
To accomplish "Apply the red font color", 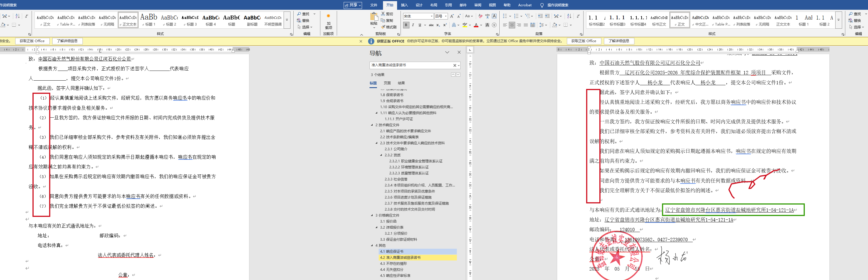I will tap(476, 25).
